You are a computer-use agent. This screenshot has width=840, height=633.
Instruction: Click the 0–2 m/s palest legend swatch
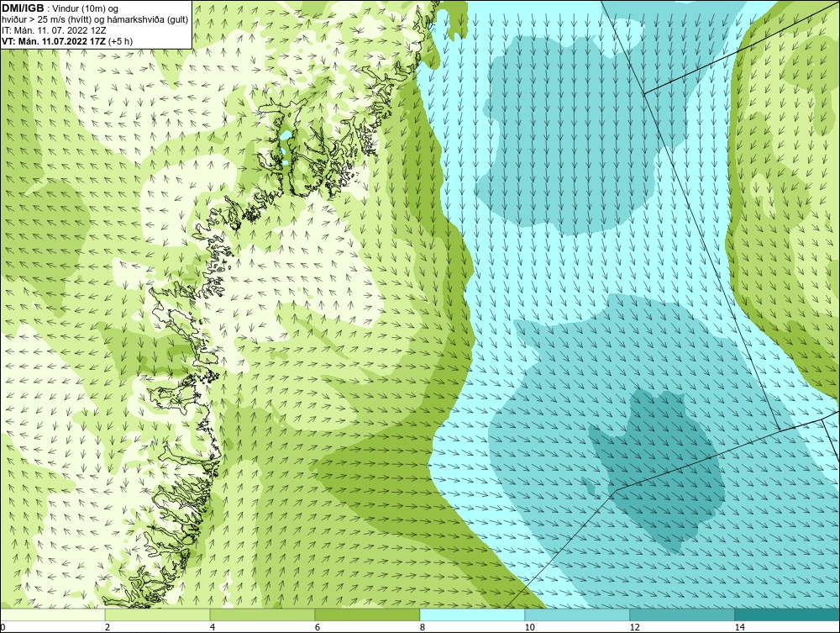[52, 615]
